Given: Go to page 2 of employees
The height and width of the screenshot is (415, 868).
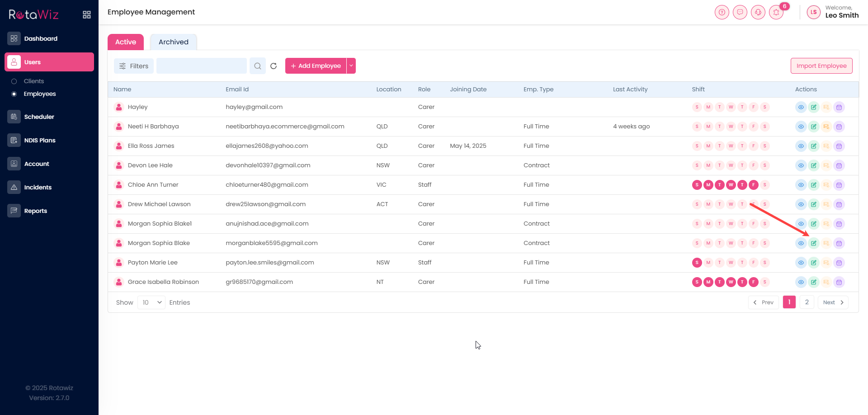Looking at the screenshot, I should pyautogui.click(x=807, y=302).
